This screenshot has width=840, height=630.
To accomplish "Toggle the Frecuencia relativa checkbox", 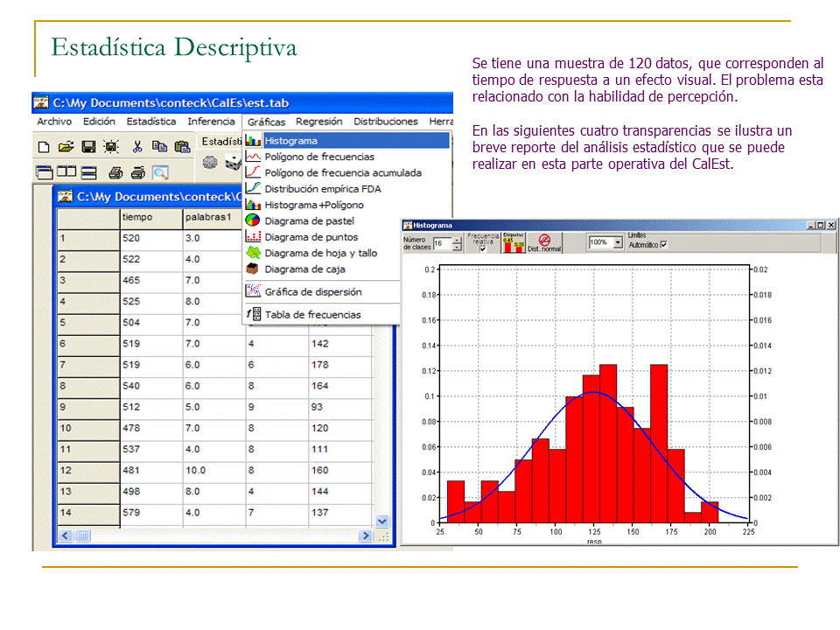I will (x=483, y=248).
